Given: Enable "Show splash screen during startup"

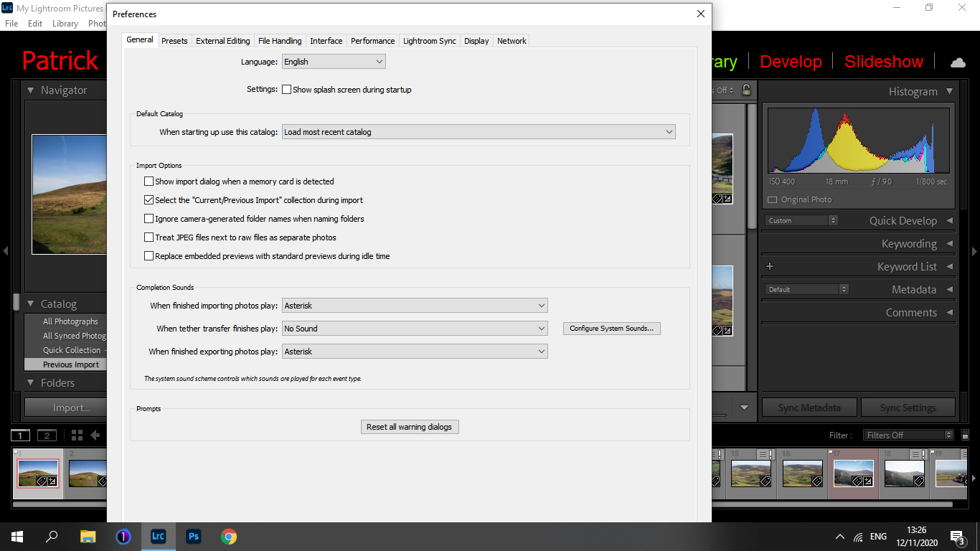Looking at the screenshot, I should pyautogui.click(x=286, y=89).
